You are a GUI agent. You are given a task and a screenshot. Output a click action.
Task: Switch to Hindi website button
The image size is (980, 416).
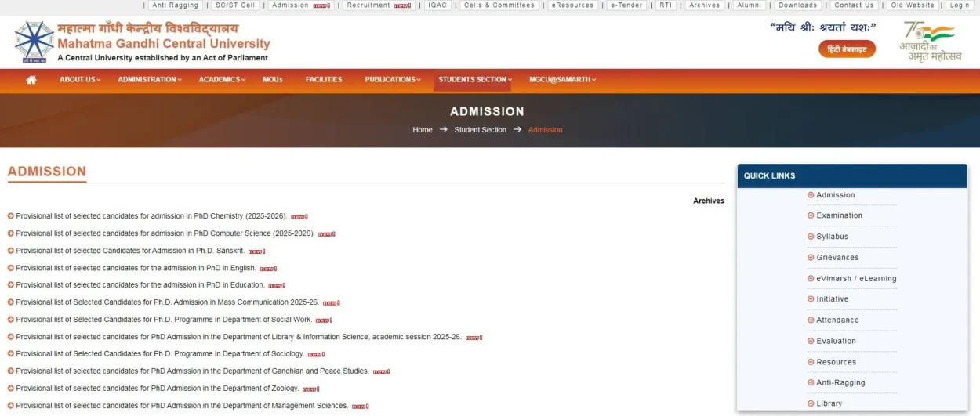[847, 49]
